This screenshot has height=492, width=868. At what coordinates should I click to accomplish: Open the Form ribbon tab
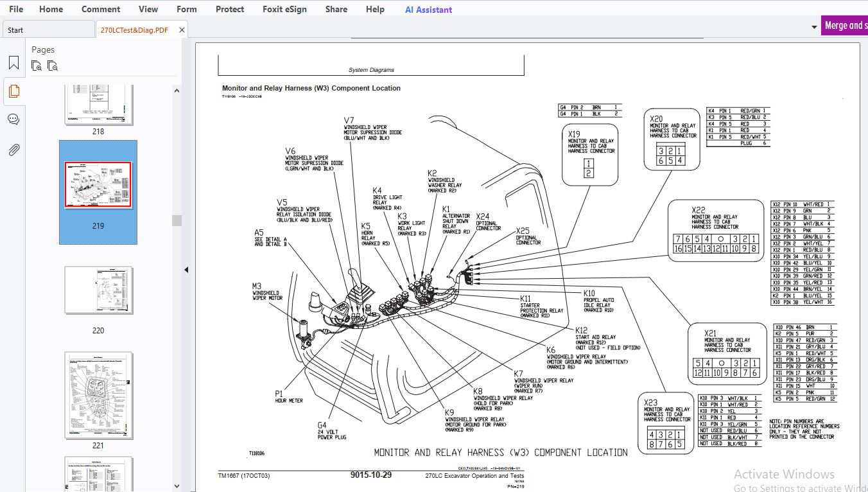point(187,9)
